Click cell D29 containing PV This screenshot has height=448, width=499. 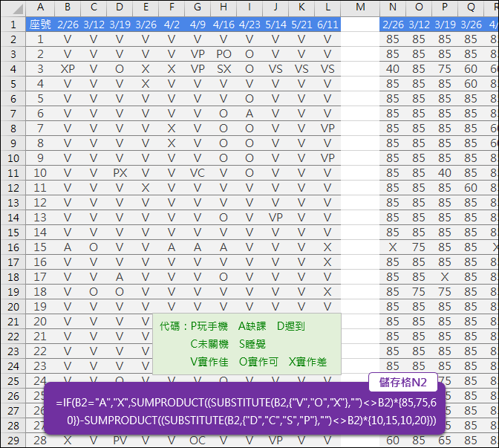pyautogui.click(x=120, y=441)
